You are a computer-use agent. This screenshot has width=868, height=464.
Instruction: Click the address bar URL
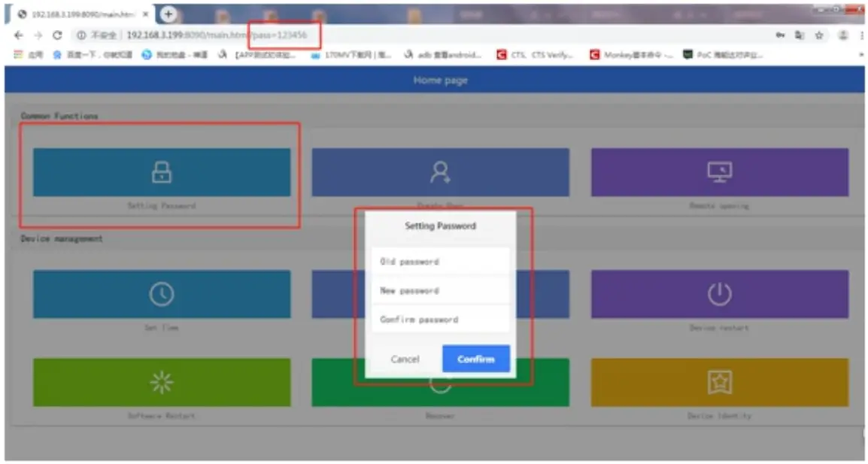click(217, 35)
